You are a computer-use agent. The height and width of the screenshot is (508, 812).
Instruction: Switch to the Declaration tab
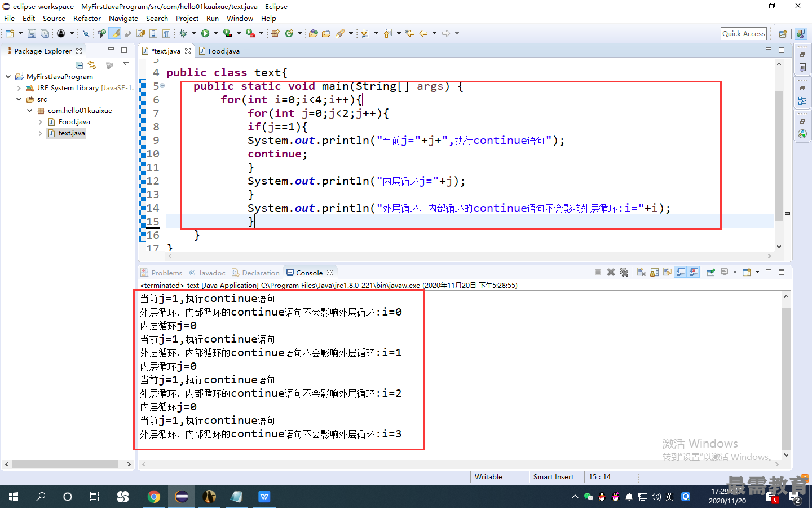255,273
